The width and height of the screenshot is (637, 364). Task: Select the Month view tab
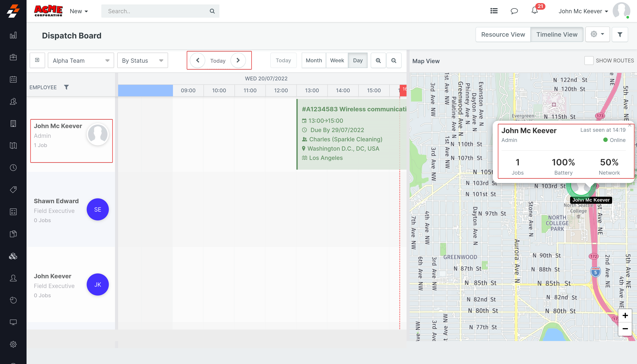314,61
